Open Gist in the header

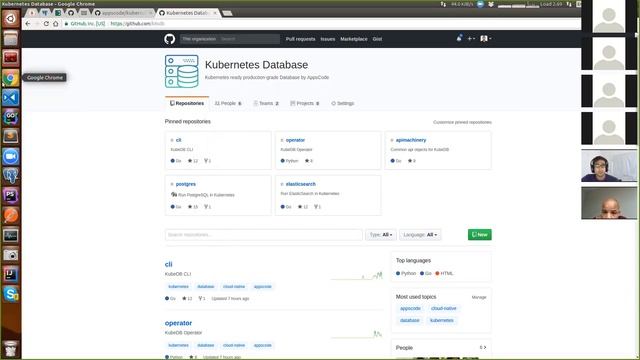coord(377,39)
